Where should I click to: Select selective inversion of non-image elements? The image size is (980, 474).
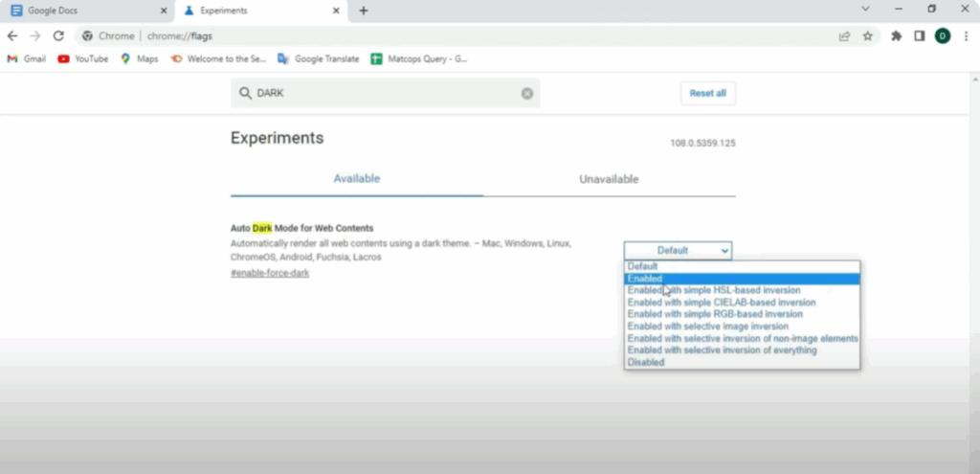coord(742,338)
